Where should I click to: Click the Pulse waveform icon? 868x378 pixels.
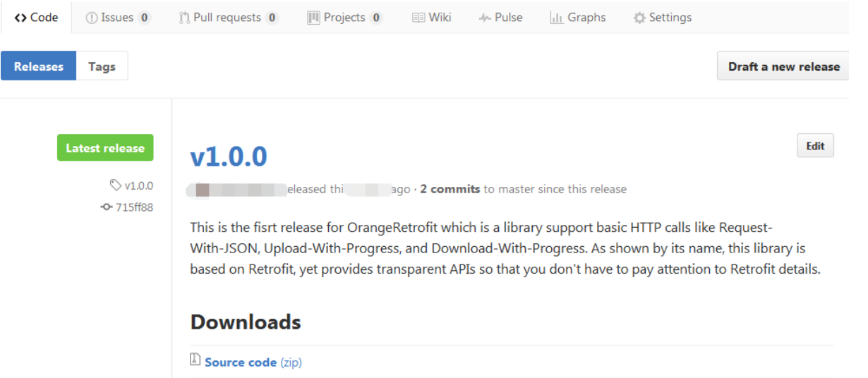click(485, 18)
